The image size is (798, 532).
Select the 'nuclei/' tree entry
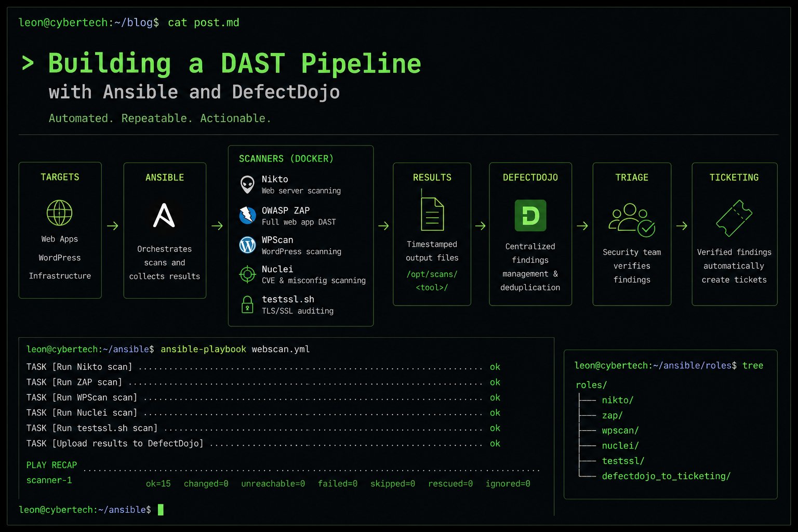(620, 446)
